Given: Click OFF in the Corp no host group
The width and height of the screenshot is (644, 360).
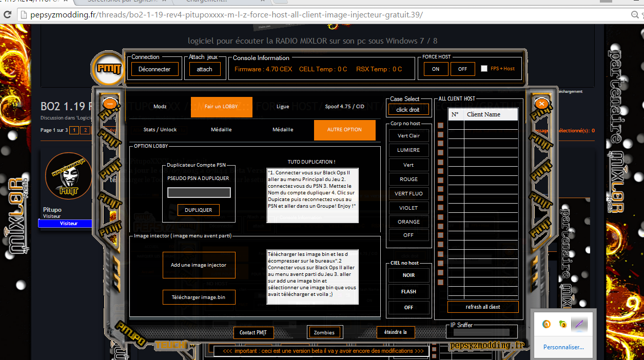Looking at the screenshot, I should 408,235.
